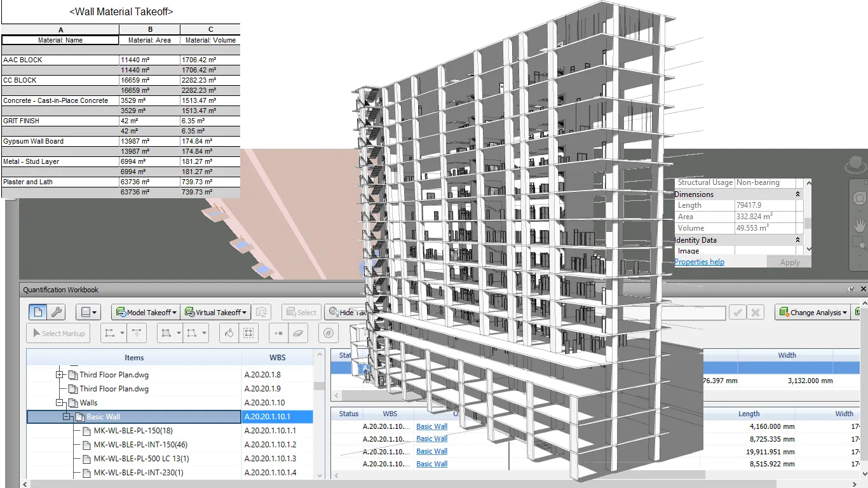Click the WBS column header in items tree
The image size is (868, 488).
pos(278,358)
